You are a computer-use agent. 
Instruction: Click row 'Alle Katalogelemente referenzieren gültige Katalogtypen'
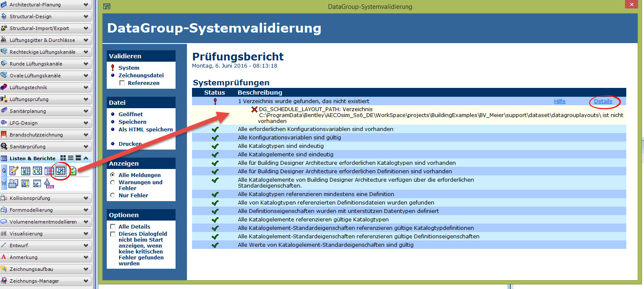[409, 219]
